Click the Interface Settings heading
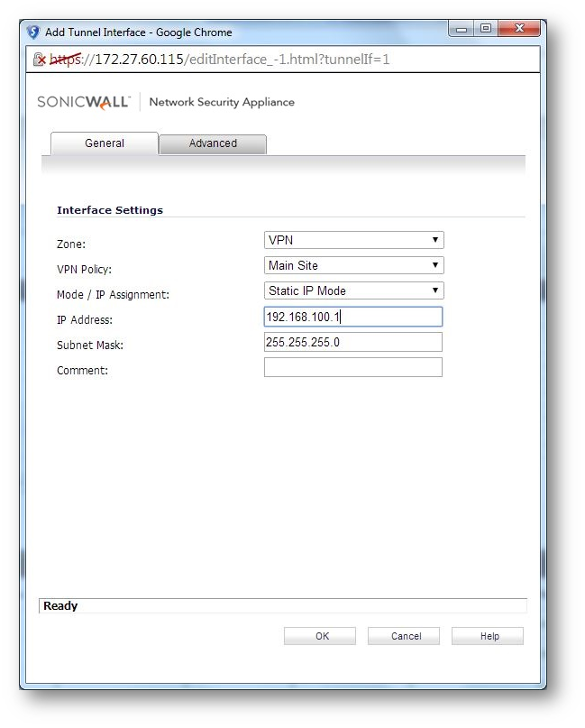 tap(110, 210)
